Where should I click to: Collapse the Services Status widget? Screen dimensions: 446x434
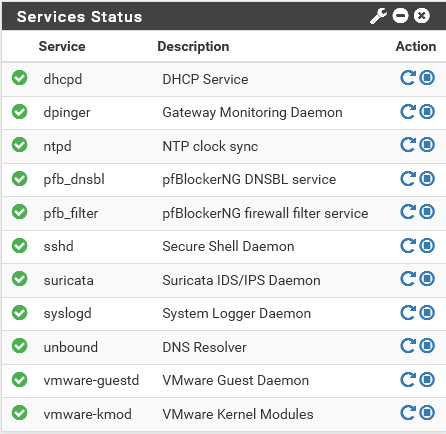[x=400, y=16]
